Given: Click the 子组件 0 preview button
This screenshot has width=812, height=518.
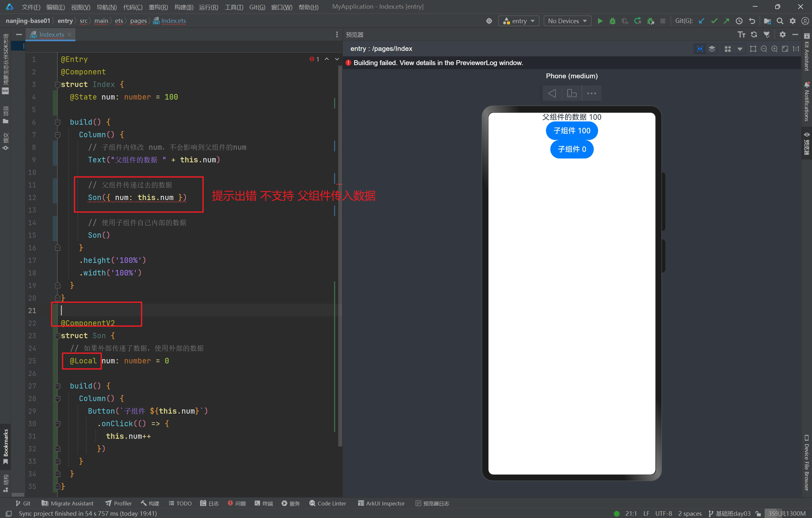Looking at the screenshot, I should click(572, 149).
